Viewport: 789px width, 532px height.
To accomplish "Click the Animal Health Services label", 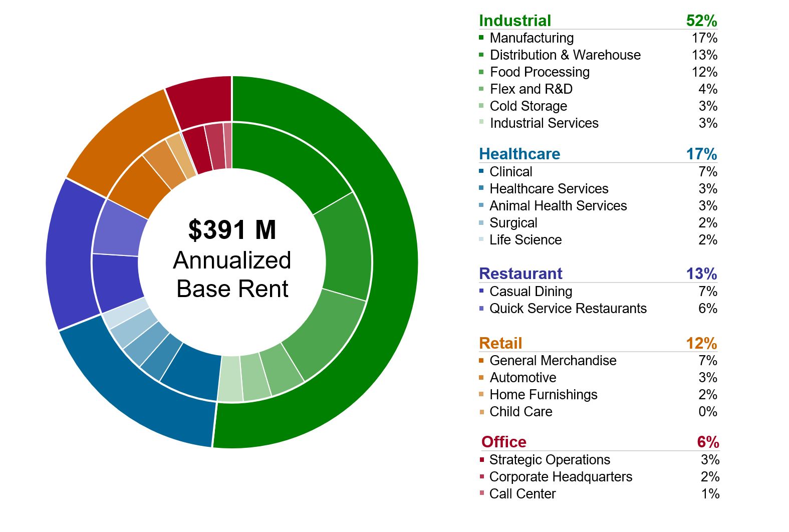I will pos(558,206).
